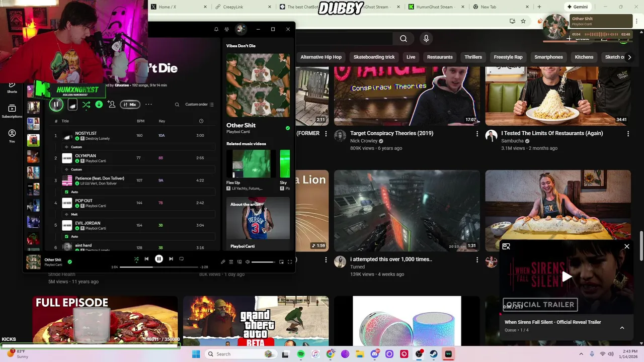The image size is (644, 362).
Task: Pause the playlist with the big green button
Action: 56,105
